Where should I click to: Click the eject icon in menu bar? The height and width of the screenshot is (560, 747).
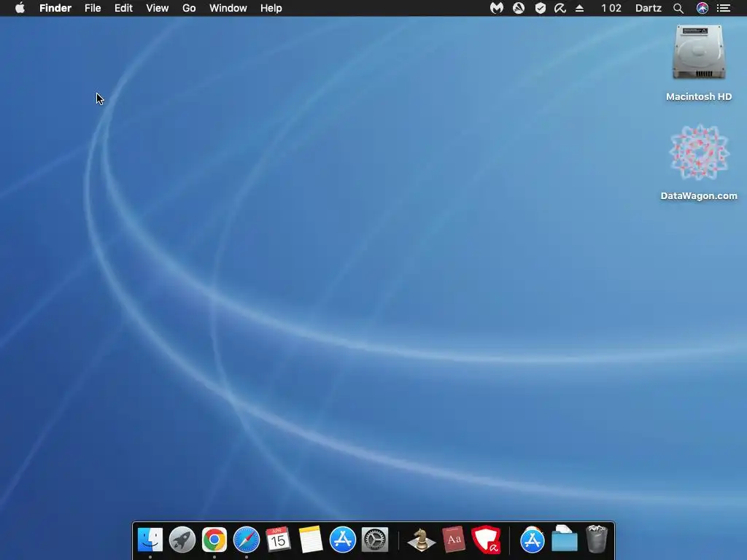tap(580, 8)
